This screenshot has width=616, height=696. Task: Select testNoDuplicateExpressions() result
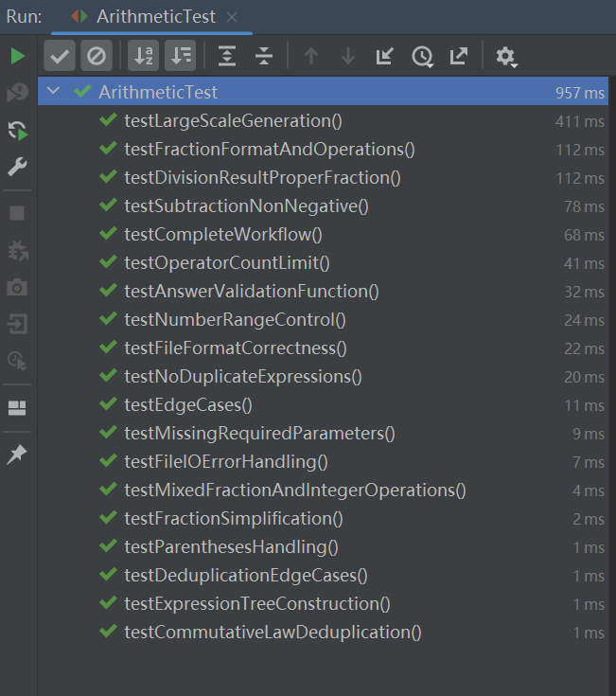click(x=323, y=377)
